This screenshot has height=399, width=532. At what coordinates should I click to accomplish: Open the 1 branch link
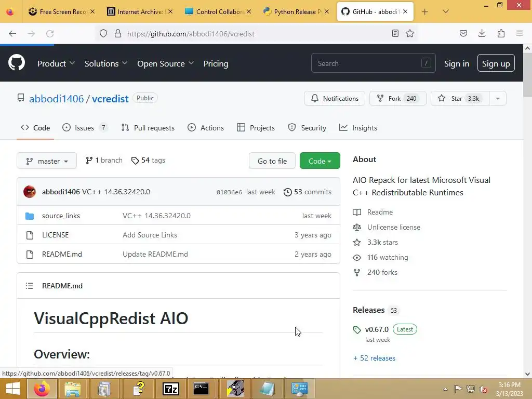104,160
